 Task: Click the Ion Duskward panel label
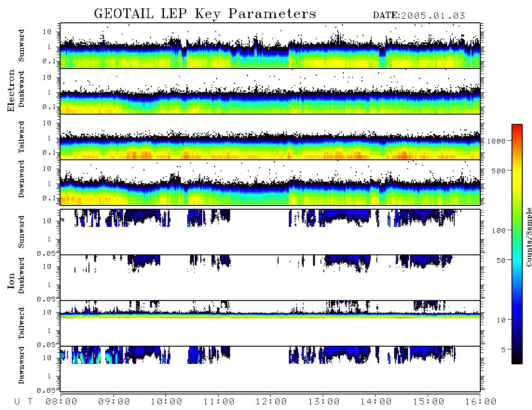coord(21,275)
